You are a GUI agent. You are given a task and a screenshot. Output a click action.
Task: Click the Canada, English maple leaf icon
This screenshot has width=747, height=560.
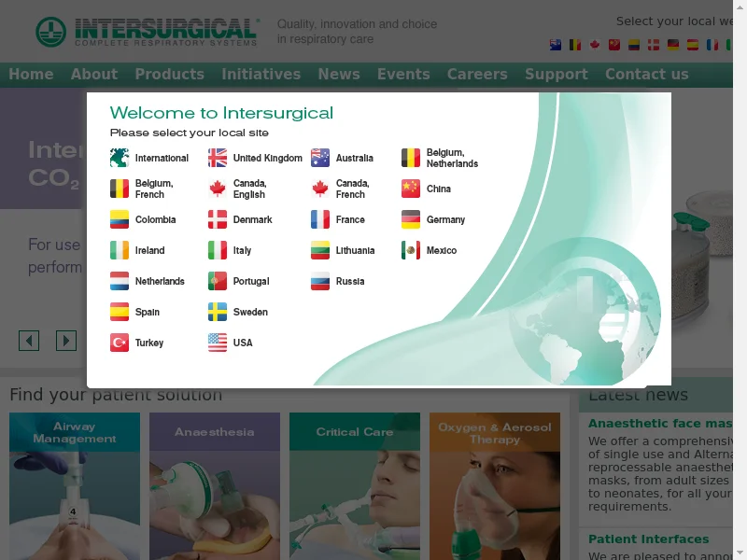218,189
